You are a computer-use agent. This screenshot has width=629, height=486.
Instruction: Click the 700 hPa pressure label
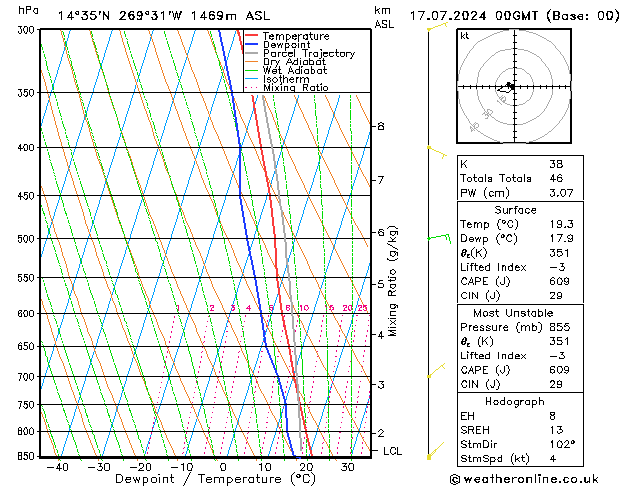tap(28, 377)
